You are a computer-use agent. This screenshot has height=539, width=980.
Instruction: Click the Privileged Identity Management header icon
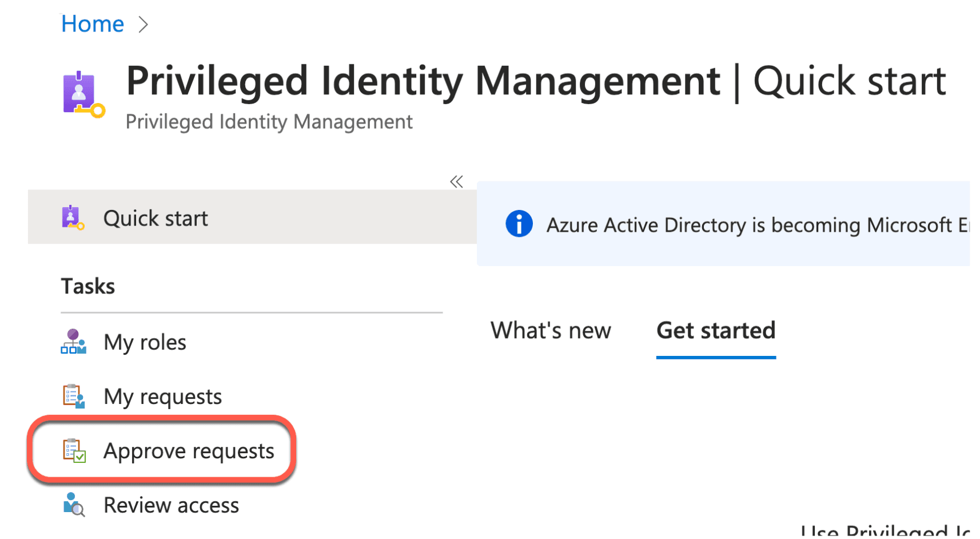pyautogui.click(x=83, y=94)
